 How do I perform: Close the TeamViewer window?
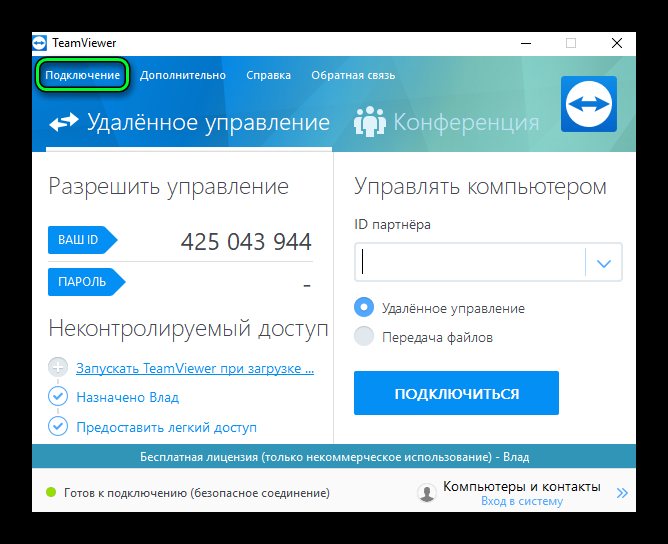(616, 43)
